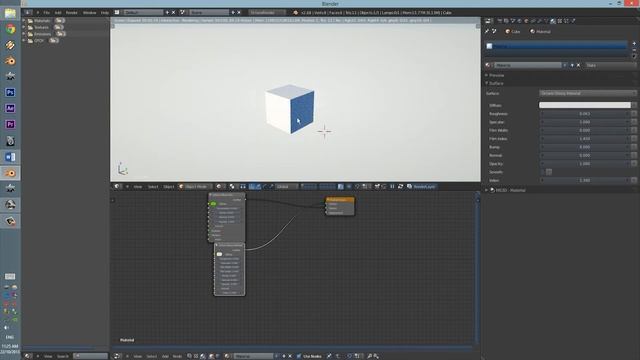Click the node editor material name field
This screenshot has width=640, height=360.
click(x=253, y=356)
